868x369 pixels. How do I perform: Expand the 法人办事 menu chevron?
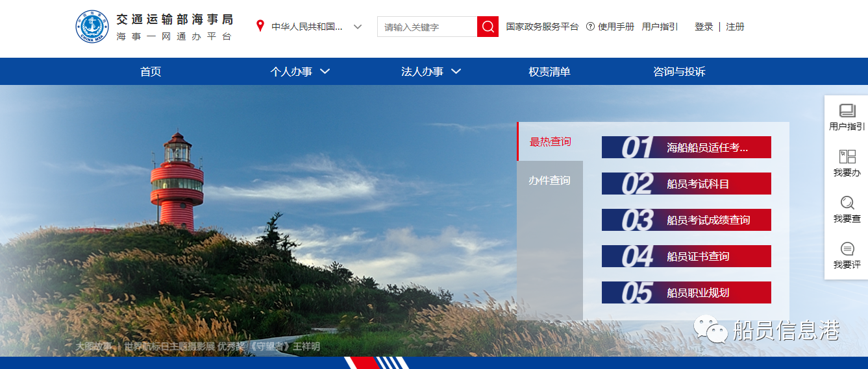click(456, 71)
